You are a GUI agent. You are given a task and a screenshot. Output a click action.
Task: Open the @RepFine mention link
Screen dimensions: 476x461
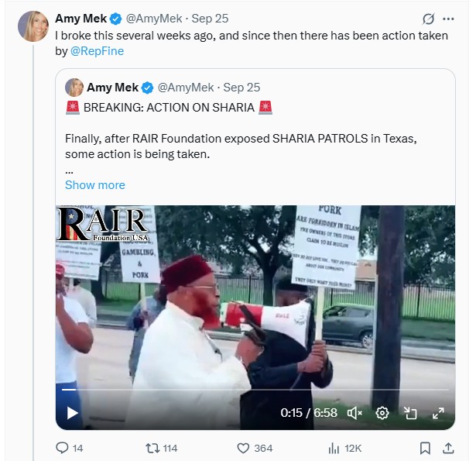point(97,51)
